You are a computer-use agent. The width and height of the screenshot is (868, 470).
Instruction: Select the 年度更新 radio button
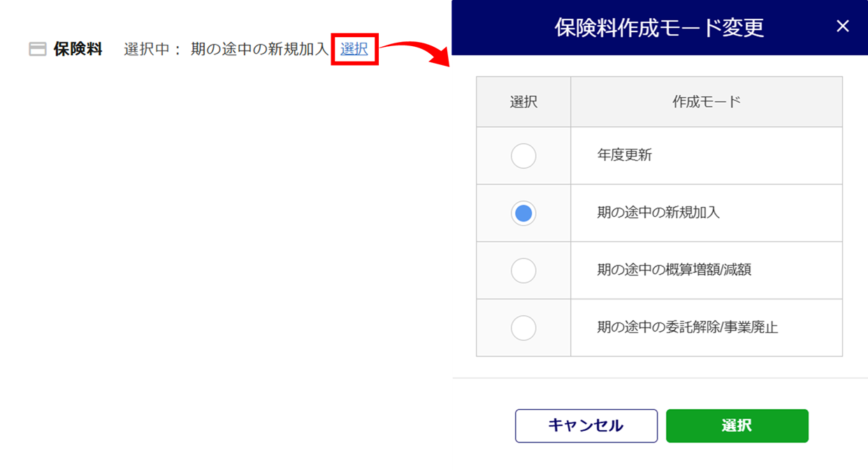[523, 155]
